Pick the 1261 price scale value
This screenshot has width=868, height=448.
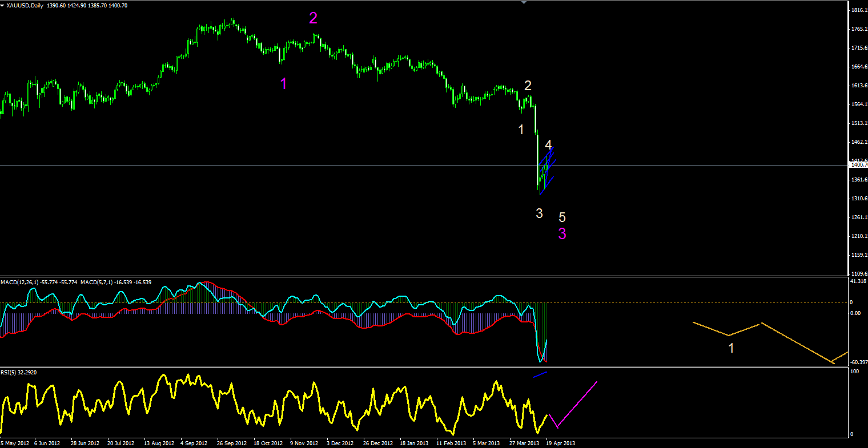click(x=858, y=217)
